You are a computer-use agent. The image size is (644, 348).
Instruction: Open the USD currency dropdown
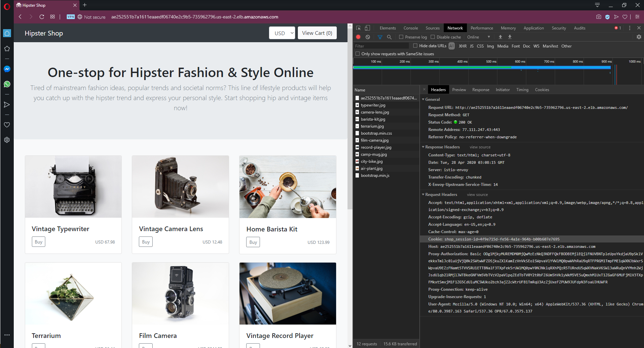coord(282,33)
